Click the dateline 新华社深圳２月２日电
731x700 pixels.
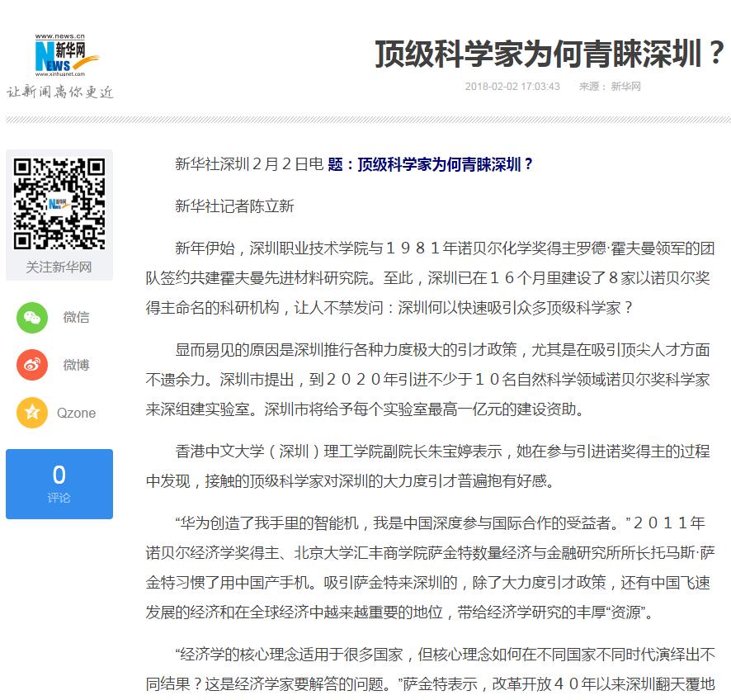point(249,164)
